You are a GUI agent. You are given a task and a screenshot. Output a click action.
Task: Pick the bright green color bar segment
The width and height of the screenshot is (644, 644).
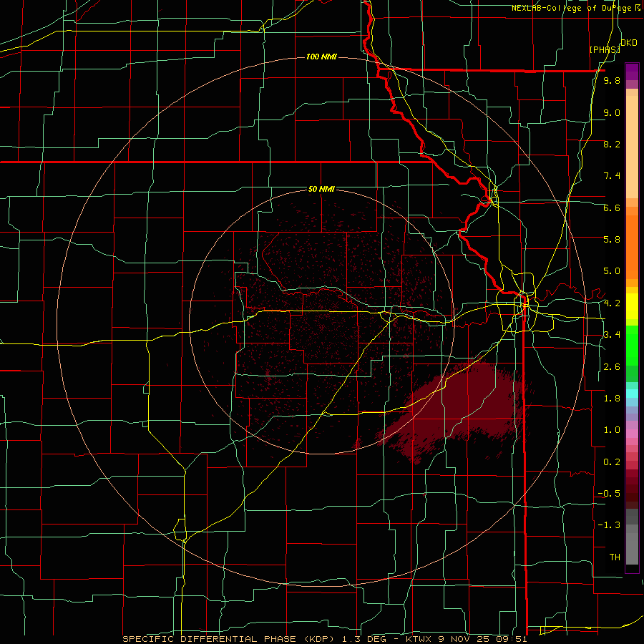632,345
